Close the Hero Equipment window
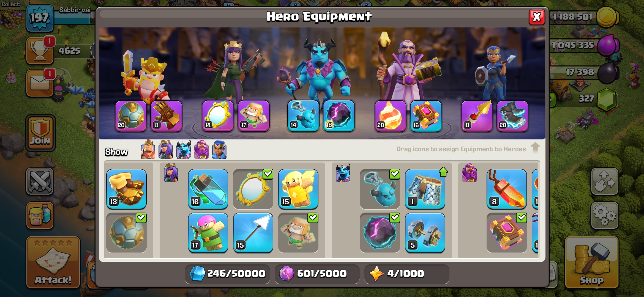 click(537, 17)
